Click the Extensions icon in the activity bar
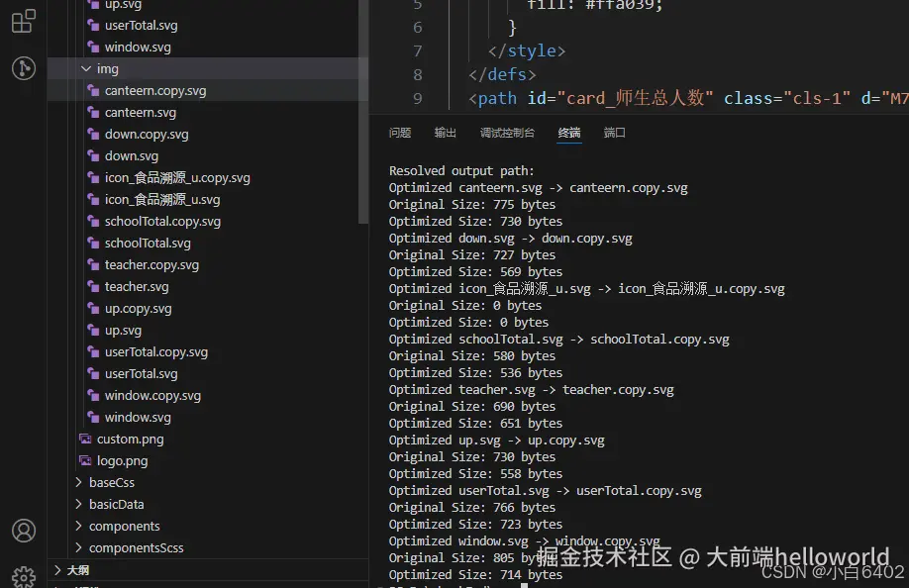This screenshot has width=909, height=588. coord(24,20)
